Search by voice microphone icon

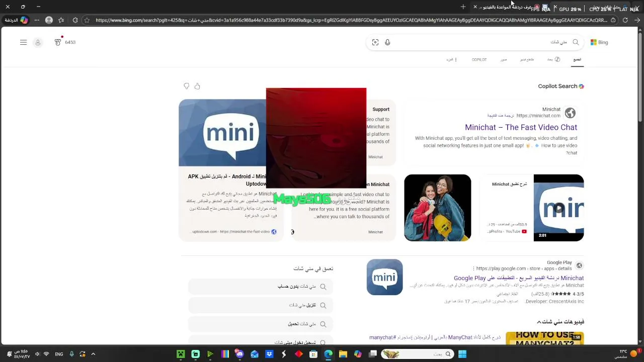click(387, 42)
